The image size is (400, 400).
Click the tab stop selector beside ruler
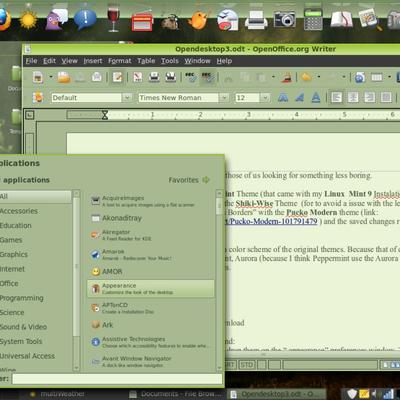point(30,115)
